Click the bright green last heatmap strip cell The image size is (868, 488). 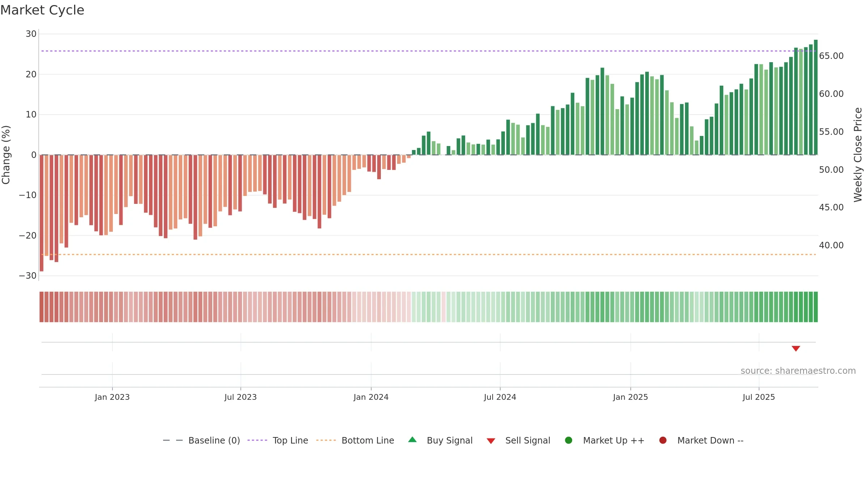816,307
